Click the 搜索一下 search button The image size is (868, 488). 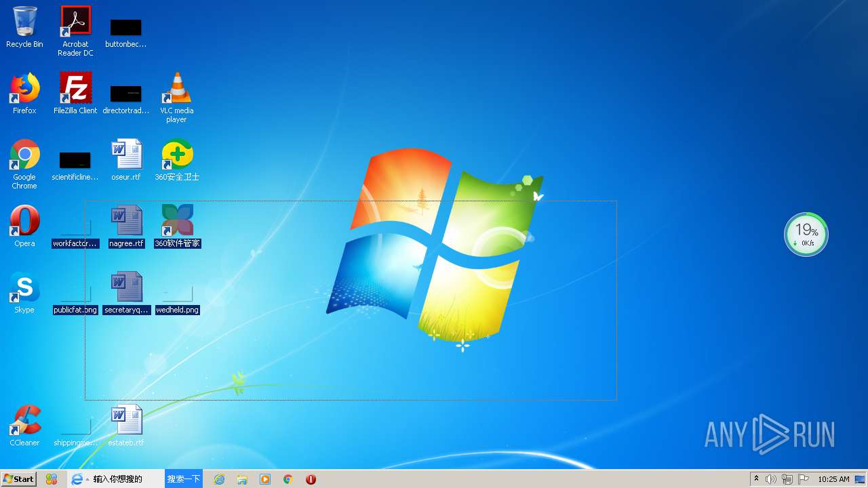(x=184, y=479)
